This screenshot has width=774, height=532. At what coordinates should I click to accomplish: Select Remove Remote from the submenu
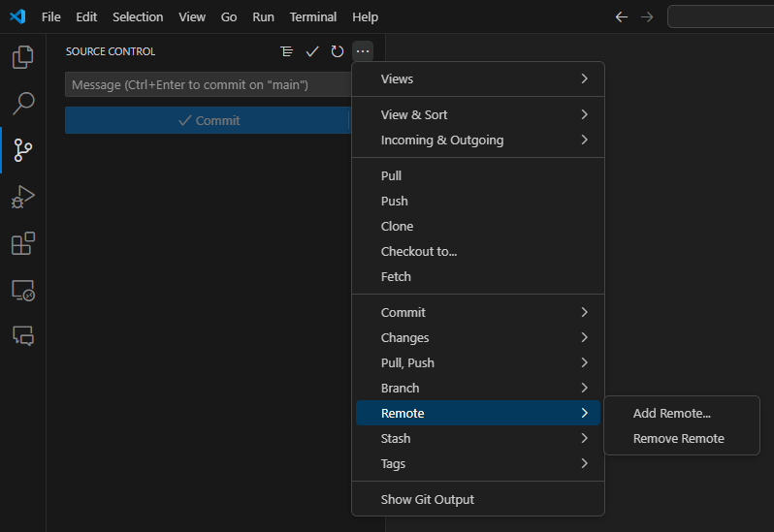click(679, 438)
